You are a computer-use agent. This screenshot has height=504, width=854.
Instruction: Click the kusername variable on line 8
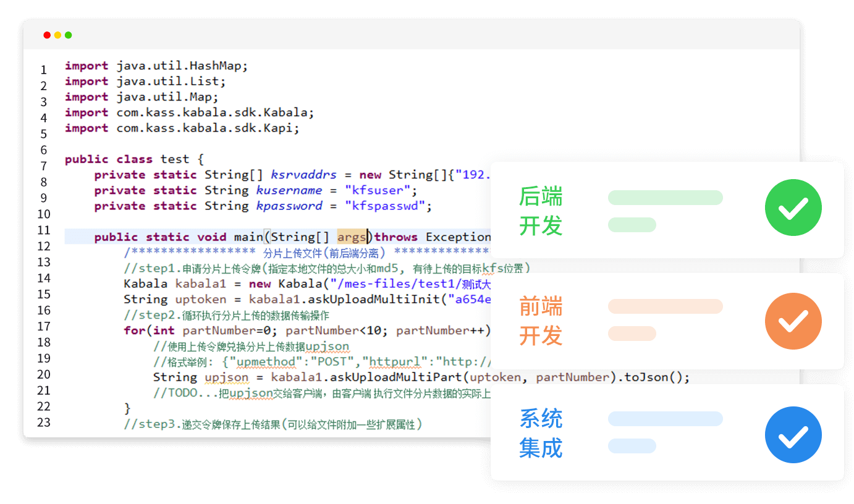(x=289, y=190)
